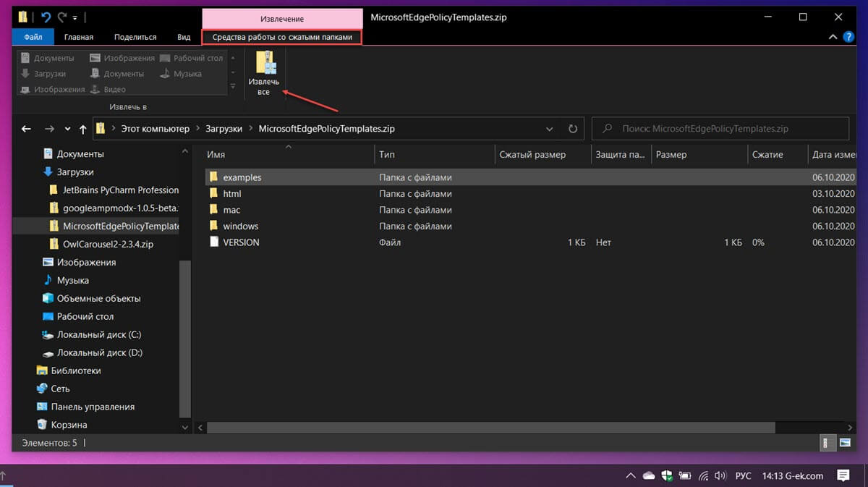Screen dimensions: 868x487
Task: Select the examples folder icon in the file list
Action: tap(213, 177)
